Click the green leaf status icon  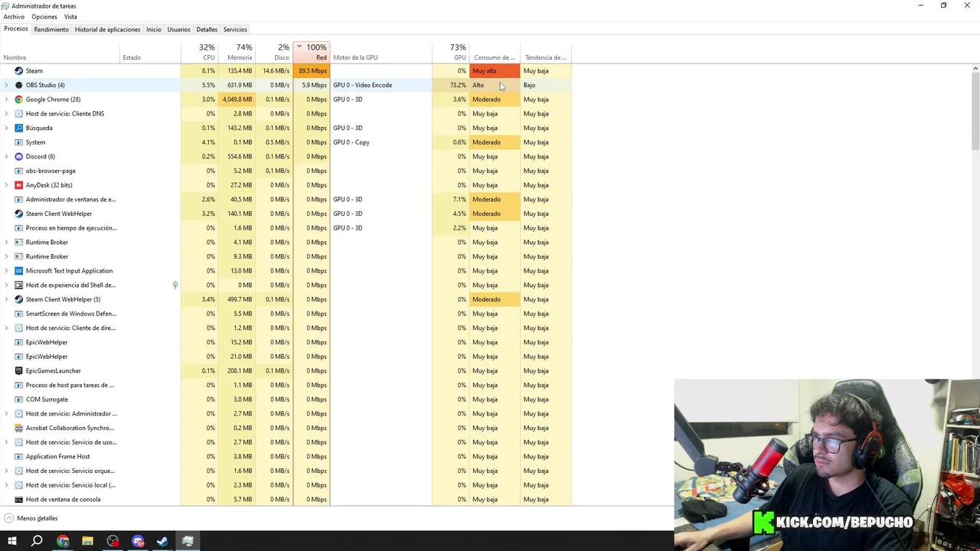(175, 285)
